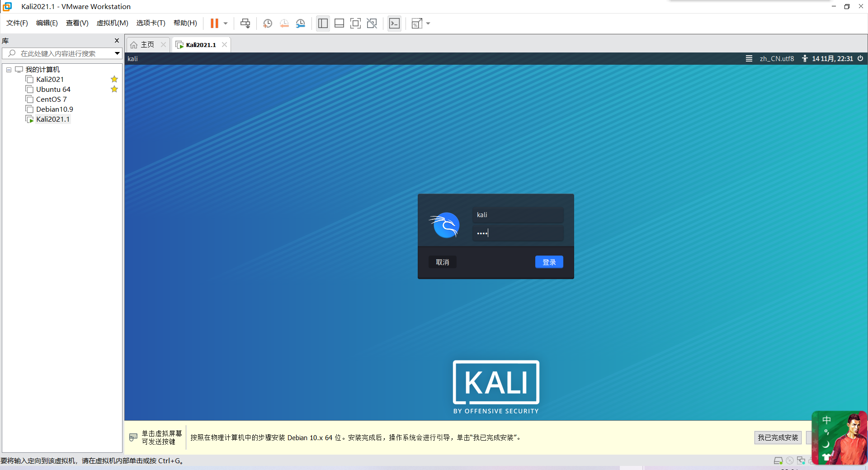Toggle the library sidebar view
This screenshot has height=470, width=868.
point(323,23)
